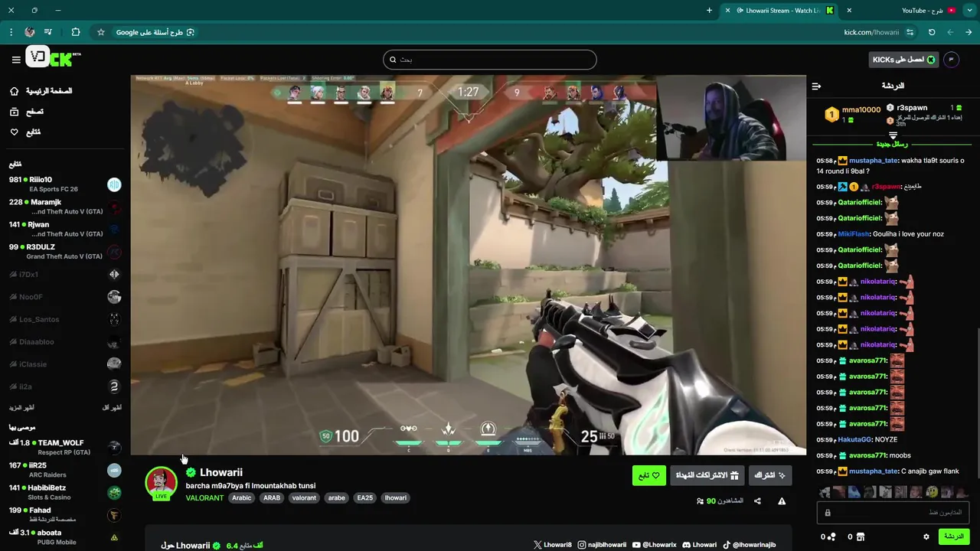
Task: Click the browser profile avatar
Action: click(x=29, y=32)
